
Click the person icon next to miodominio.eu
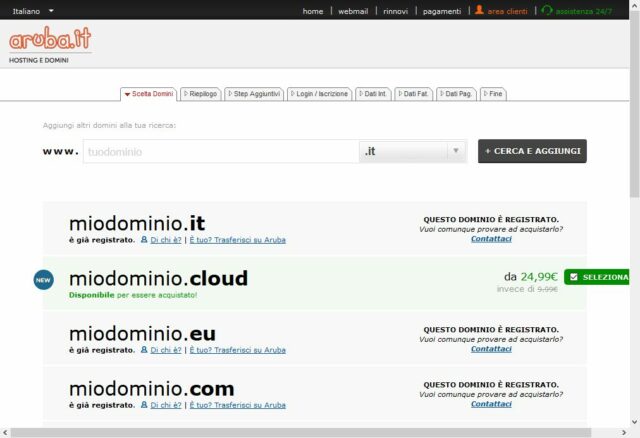[x=144, y=350]
